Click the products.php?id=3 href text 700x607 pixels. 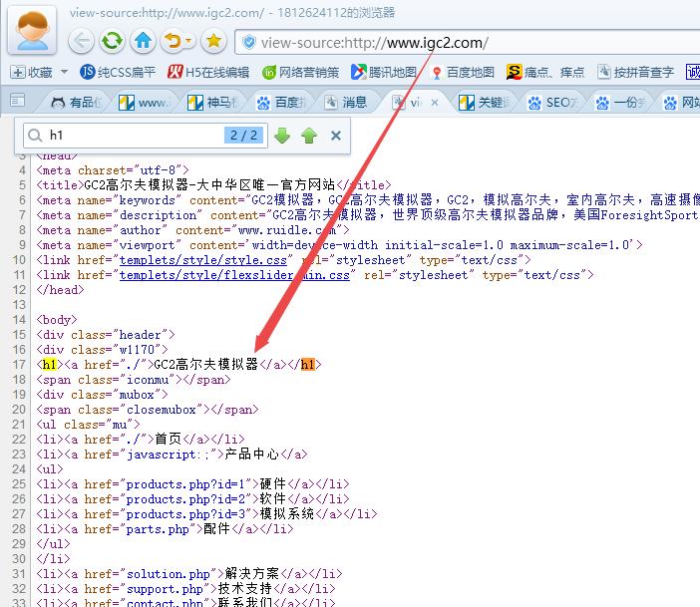(x=185, y=514)
